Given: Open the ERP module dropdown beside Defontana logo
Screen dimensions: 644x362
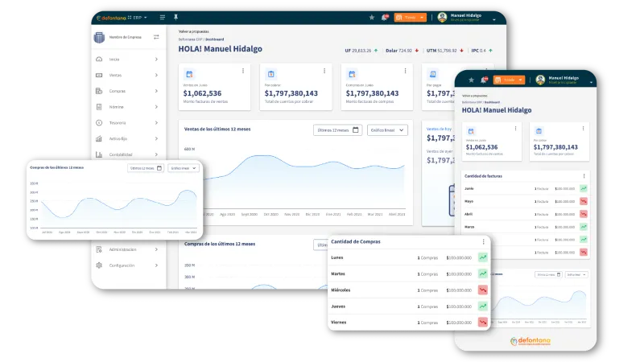Looking at the screenshot, I should (139, 18).
